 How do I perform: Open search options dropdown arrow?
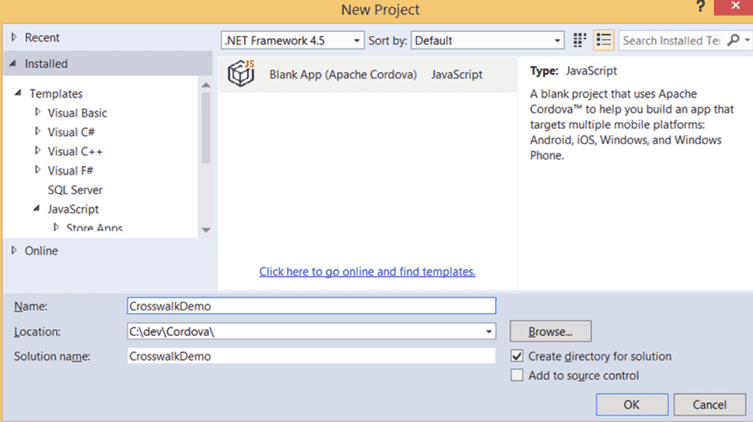click(747, 40)
